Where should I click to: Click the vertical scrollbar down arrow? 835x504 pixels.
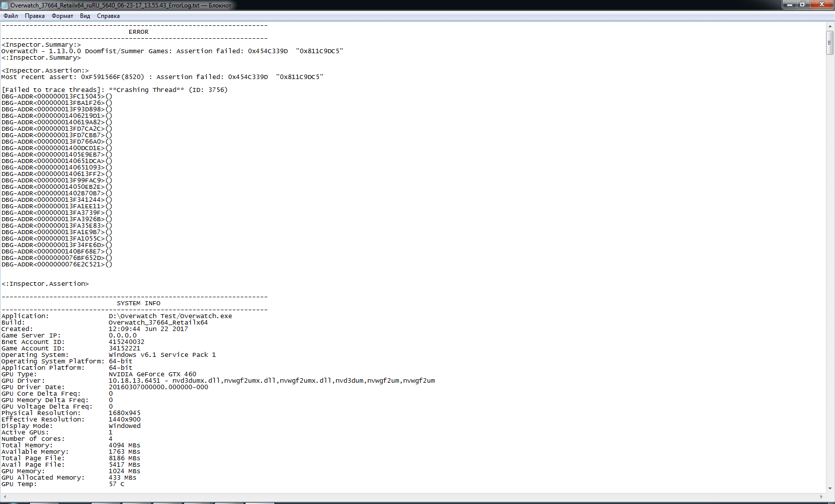[x=830, y=489]
